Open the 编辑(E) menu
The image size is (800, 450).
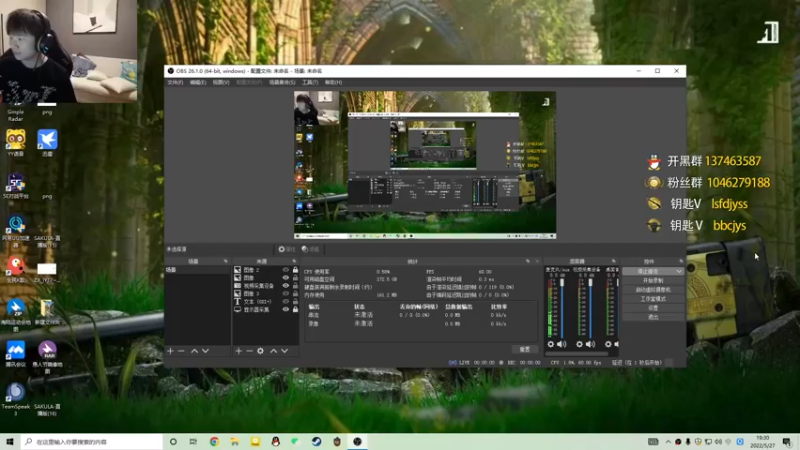pos(198,82)
